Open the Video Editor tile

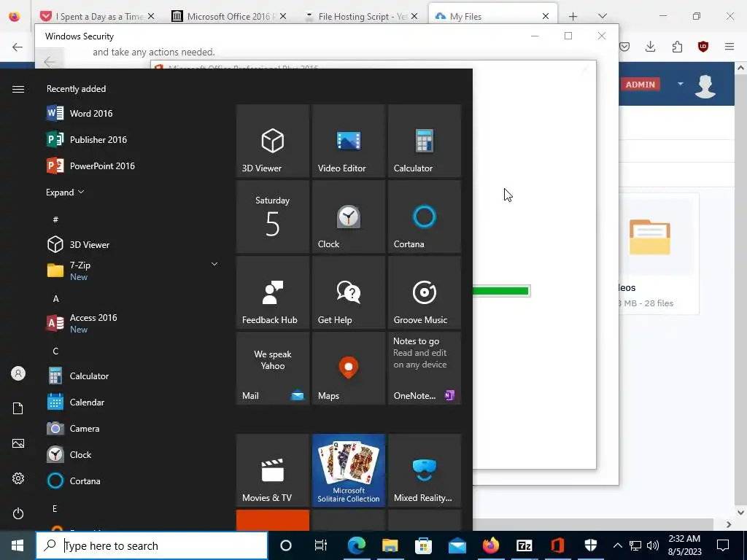tap(348, 141)
